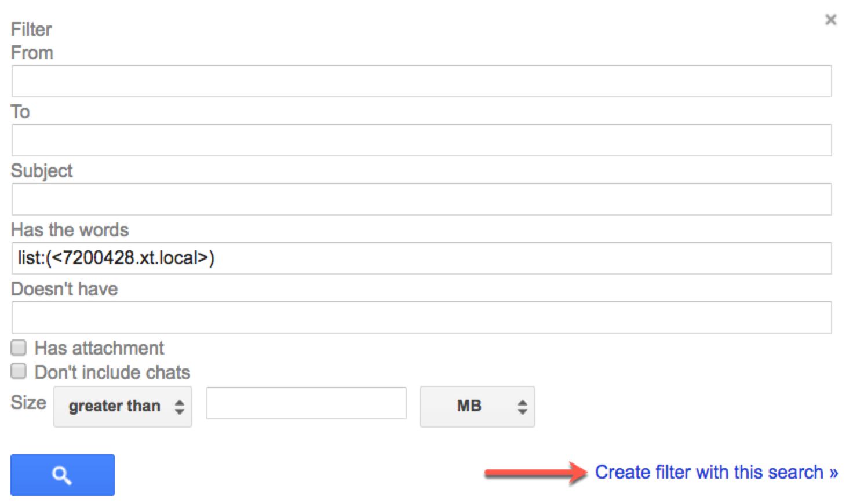Click the "Has attachment" label text
The image size is (853, 504).
(x=99, y=348)
